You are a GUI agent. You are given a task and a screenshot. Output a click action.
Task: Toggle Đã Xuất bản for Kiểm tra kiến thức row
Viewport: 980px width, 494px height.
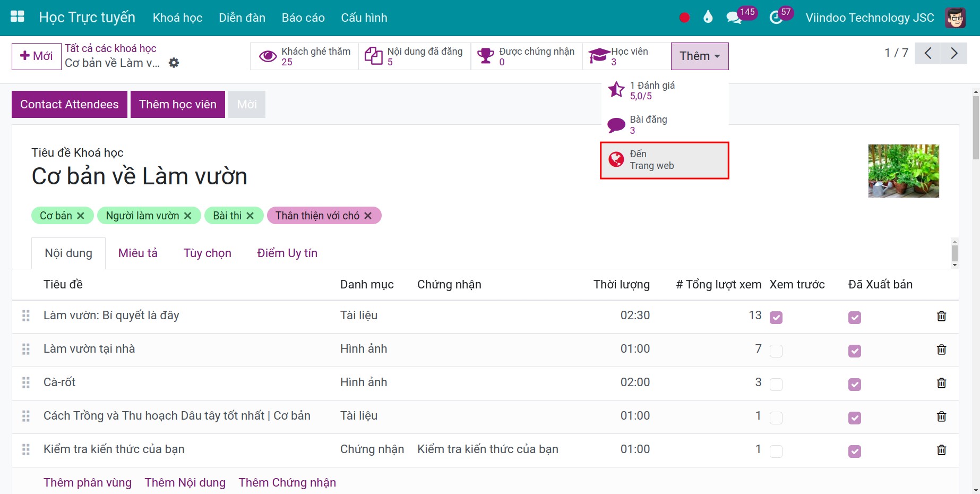point(855,452)
